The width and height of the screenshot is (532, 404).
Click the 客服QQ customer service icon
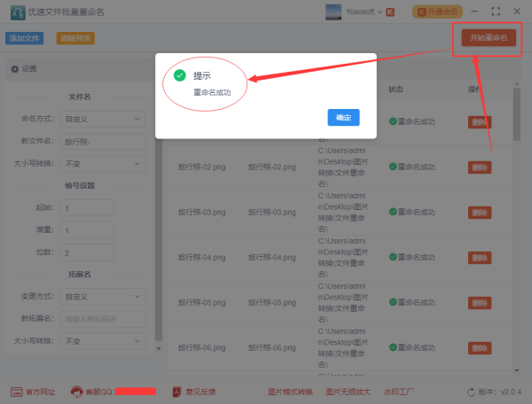(x=76, y=392)
